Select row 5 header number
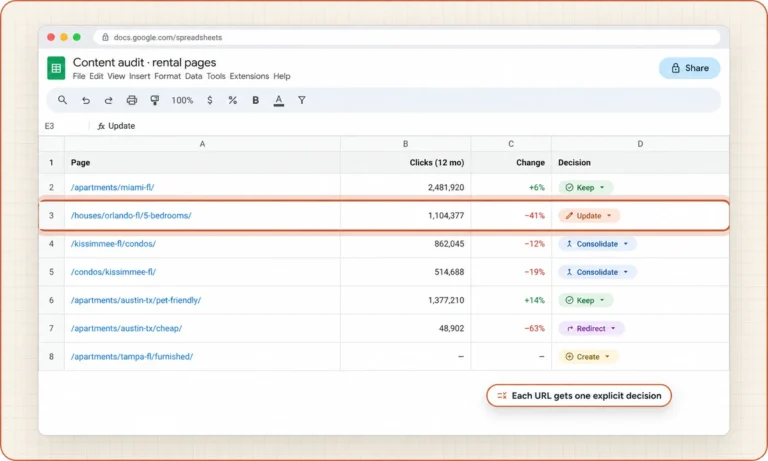Viewport: 768px width, 461px height. click(x=51, y=272)
